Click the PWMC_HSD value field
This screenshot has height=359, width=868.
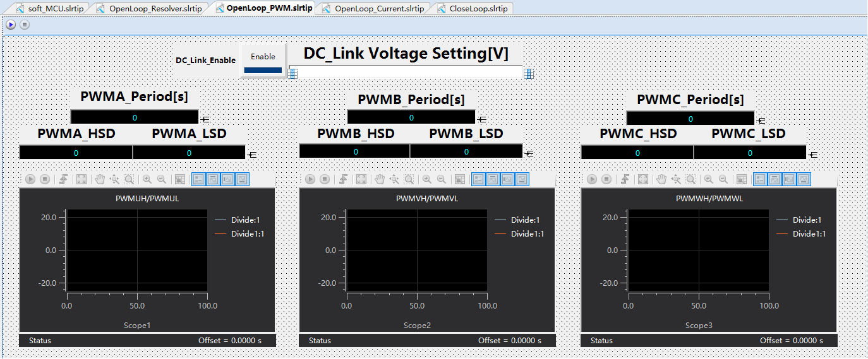[637, 152]
